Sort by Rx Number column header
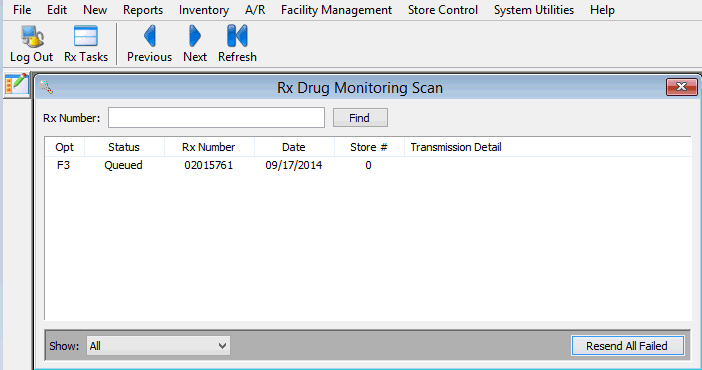Viewport: 702px width, 370px height. [x=209, y=147]
